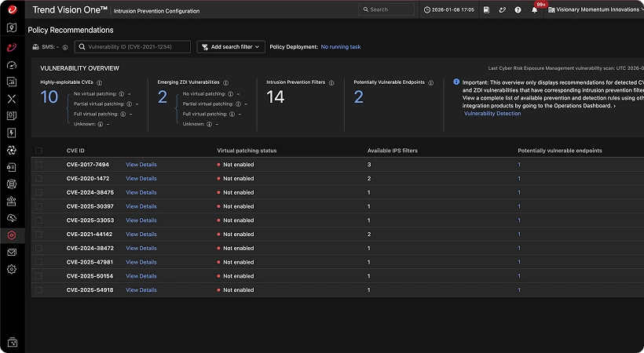Open the gear settings icon in sidebar
Screen dimensions: 644x353
(12, 270)
